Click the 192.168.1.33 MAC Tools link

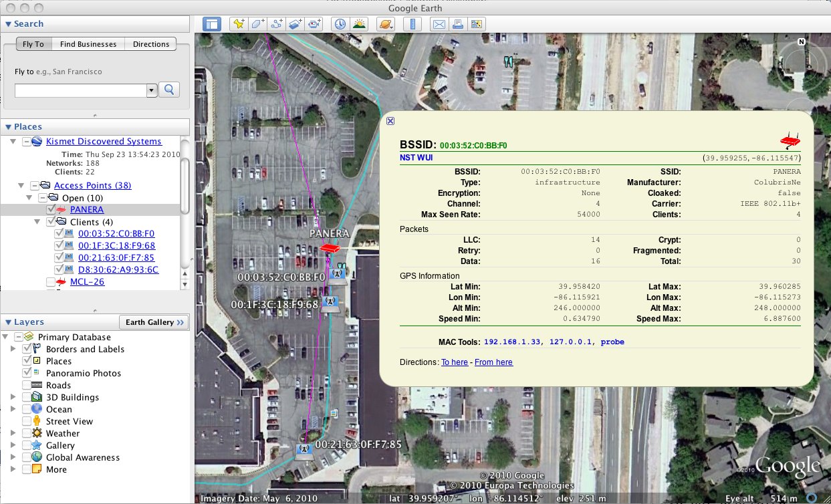[x=513, y=342]
